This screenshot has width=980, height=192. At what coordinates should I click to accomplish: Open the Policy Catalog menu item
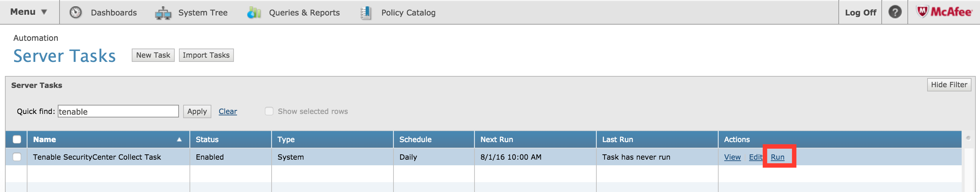point(408,13)
